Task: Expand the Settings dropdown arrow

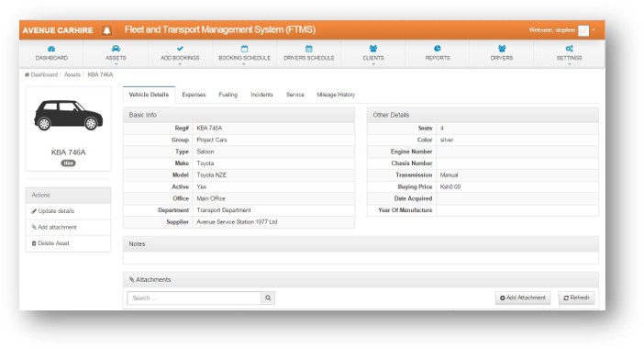Action: [x=570, y=64]
